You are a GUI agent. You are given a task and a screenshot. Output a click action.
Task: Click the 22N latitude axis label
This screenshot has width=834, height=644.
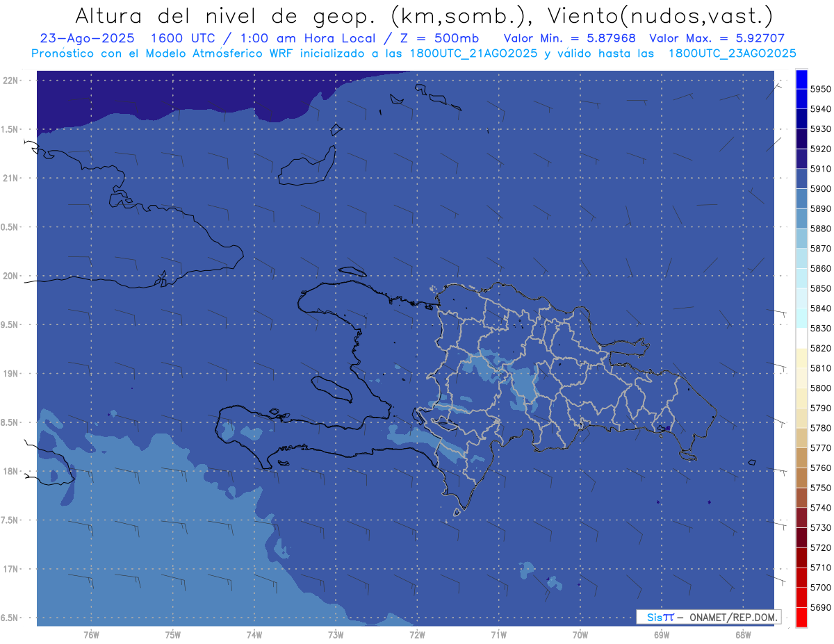(x=12, y=80)
